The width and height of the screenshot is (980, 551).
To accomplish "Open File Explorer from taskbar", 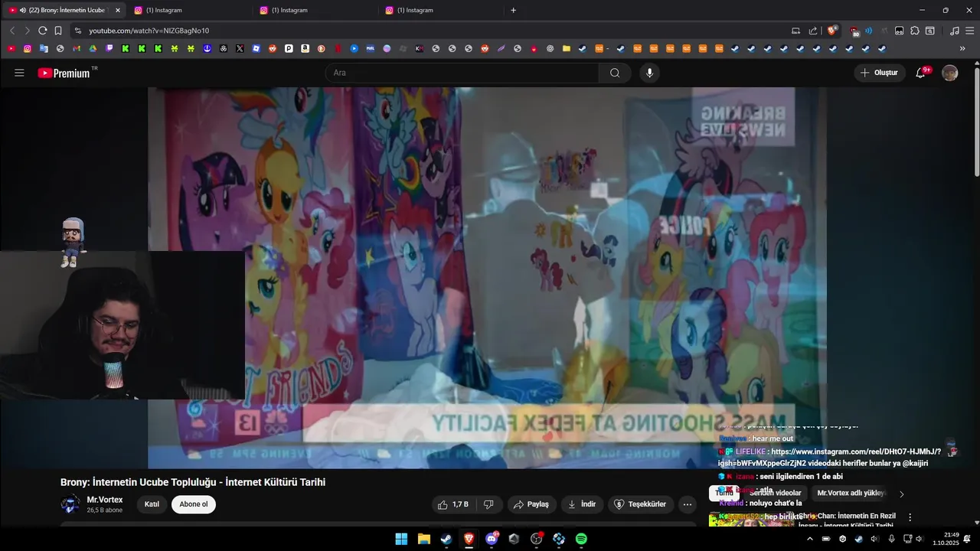I will point(423,539).
